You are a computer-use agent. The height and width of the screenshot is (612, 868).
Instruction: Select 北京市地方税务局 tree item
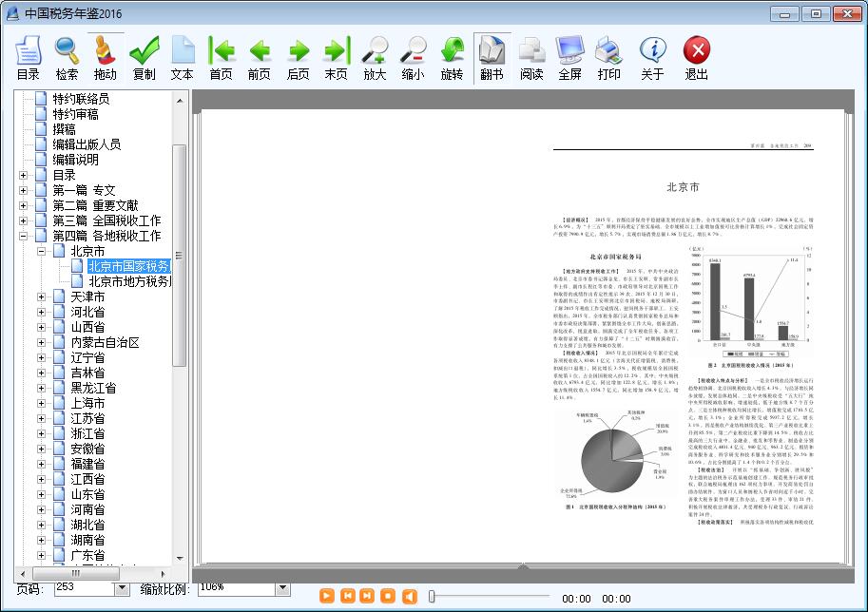pyautogui.click(x=129, y=281)
